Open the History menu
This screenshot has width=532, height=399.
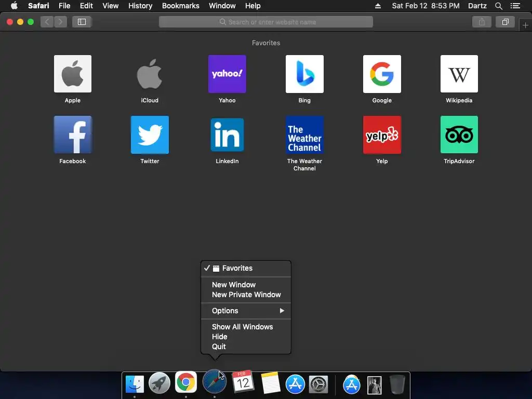140,6
